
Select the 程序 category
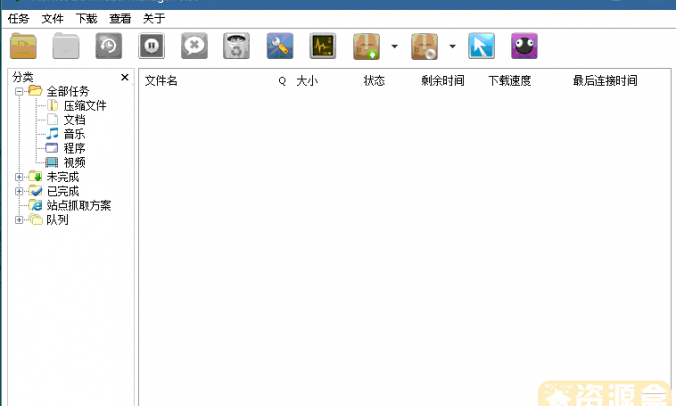pos(75,148)
